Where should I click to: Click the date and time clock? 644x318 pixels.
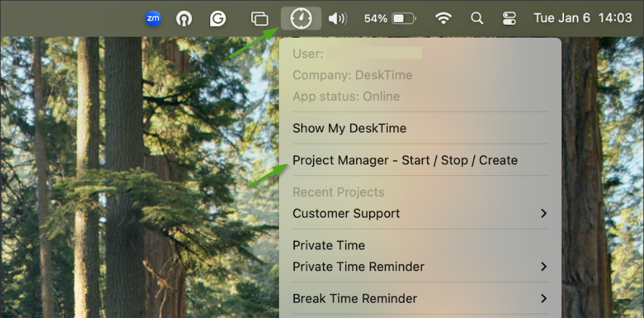click(x=582, y=18)
